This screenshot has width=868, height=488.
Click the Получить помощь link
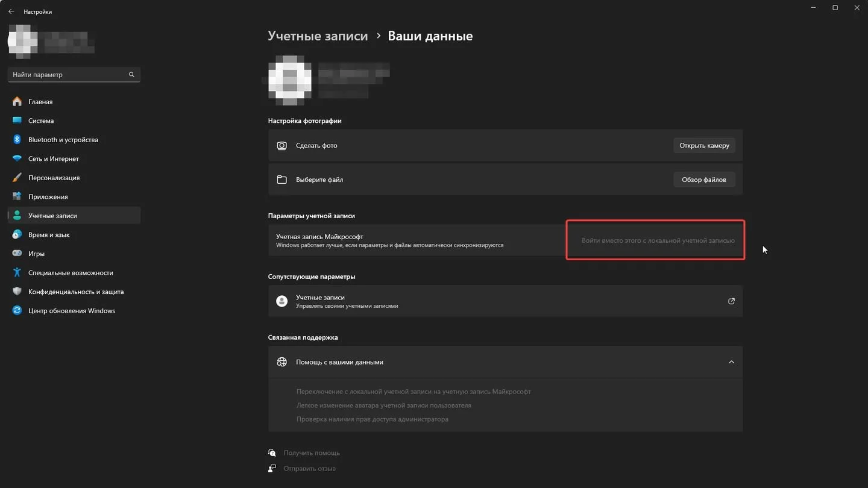312,453
